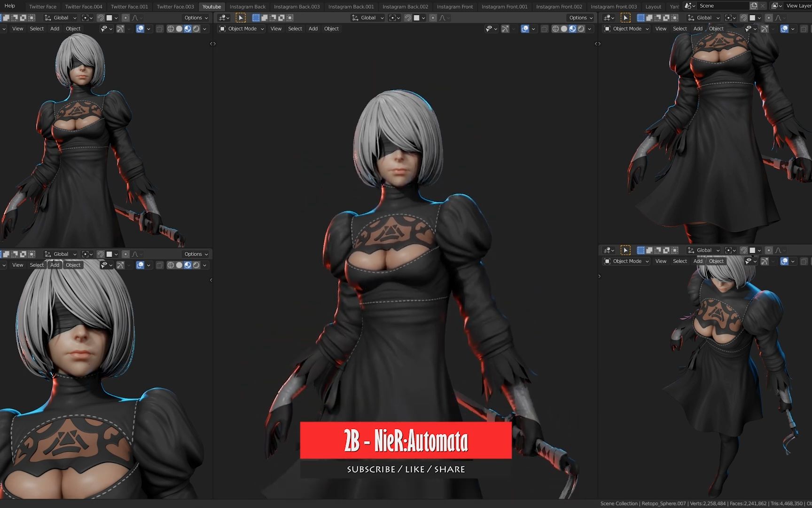Click the white snapping swatch beside the magnet
812x508 pixels.
click(x=417, y=17)
